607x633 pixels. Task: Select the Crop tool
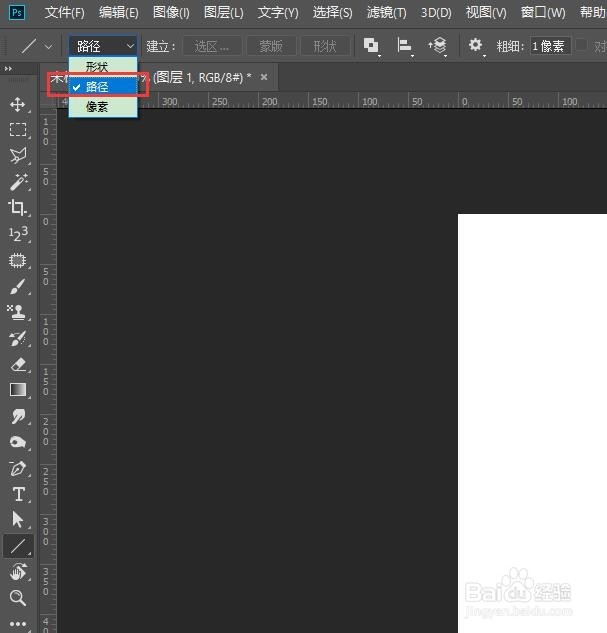click(18, 208)
